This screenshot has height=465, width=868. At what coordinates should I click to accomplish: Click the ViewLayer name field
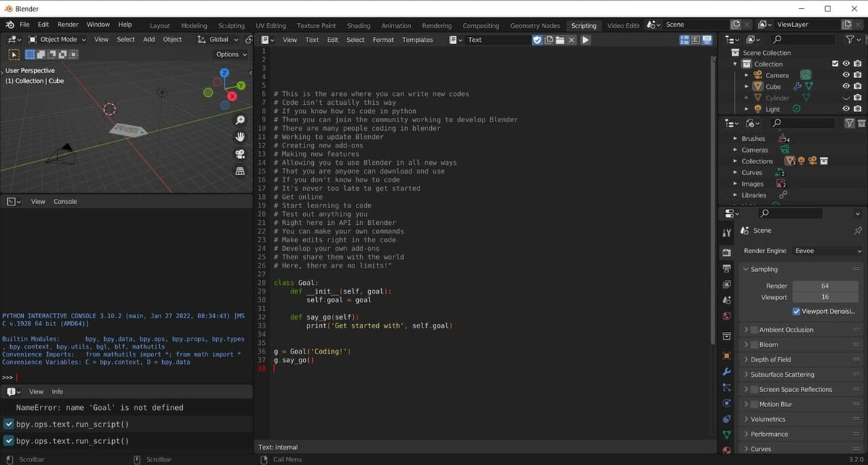coord(807,25)
